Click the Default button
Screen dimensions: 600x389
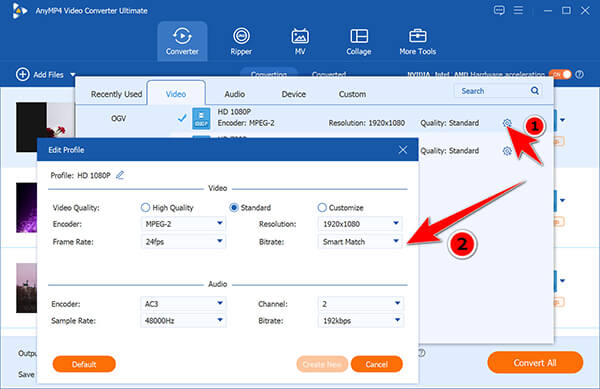pos(84,364)
